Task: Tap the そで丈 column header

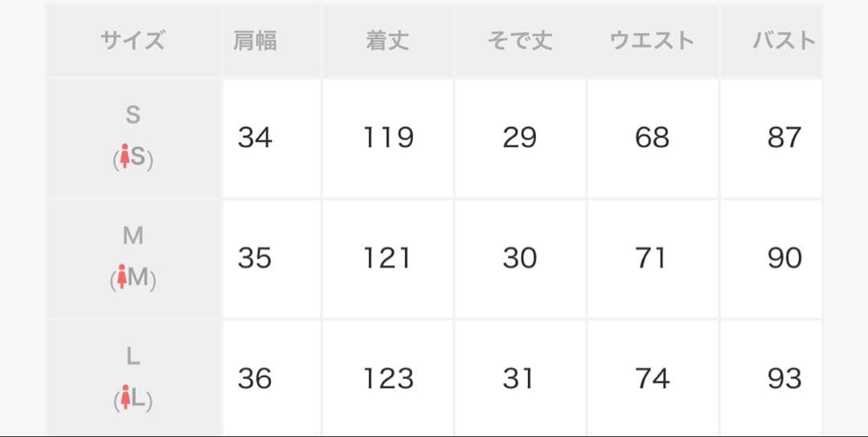Action: pyautogui.click(x=520, y=41)
